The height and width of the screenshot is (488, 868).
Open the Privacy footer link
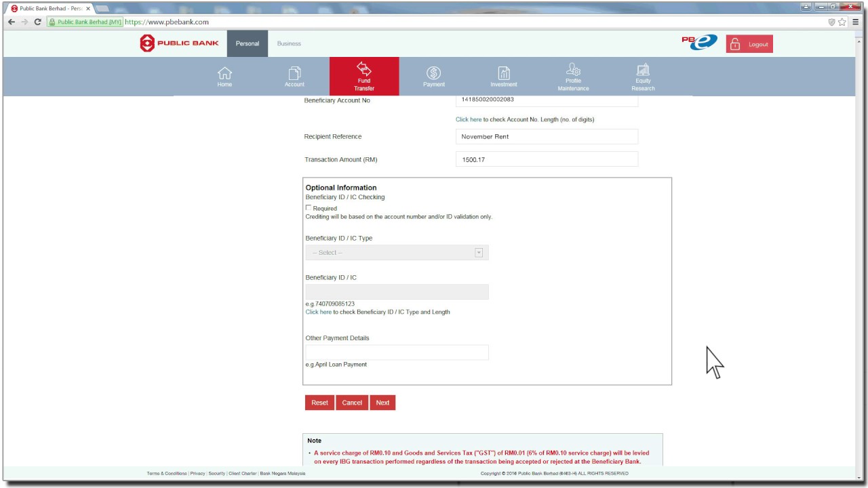tap(197, 474)
